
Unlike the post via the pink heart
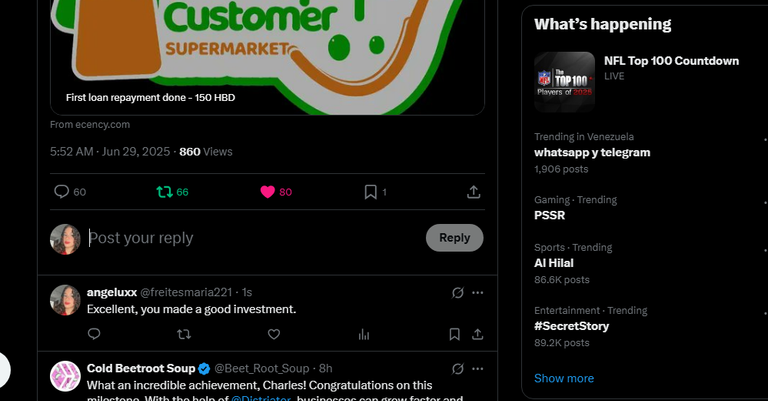(x=276, y=192)
